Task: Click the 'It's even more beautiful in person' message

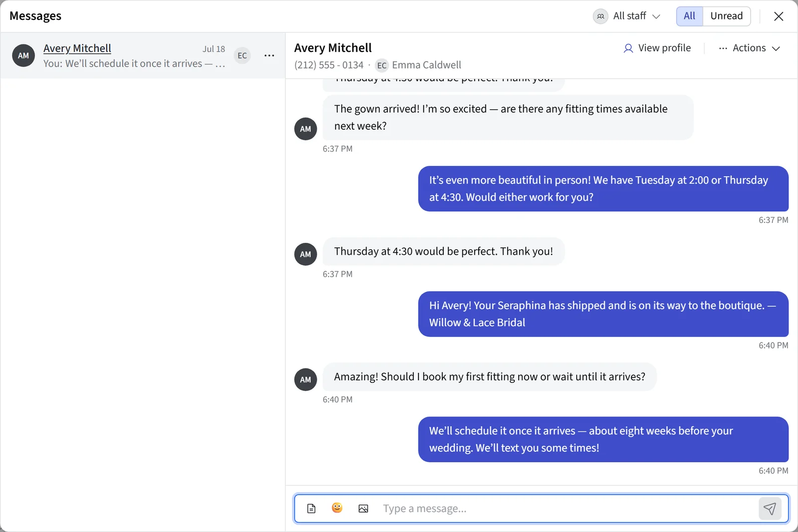Action: (603, 188)
